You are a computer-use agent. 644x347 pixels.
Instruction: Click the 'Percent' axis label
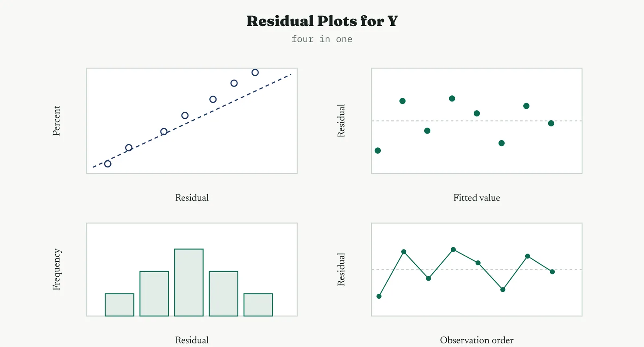56,121
